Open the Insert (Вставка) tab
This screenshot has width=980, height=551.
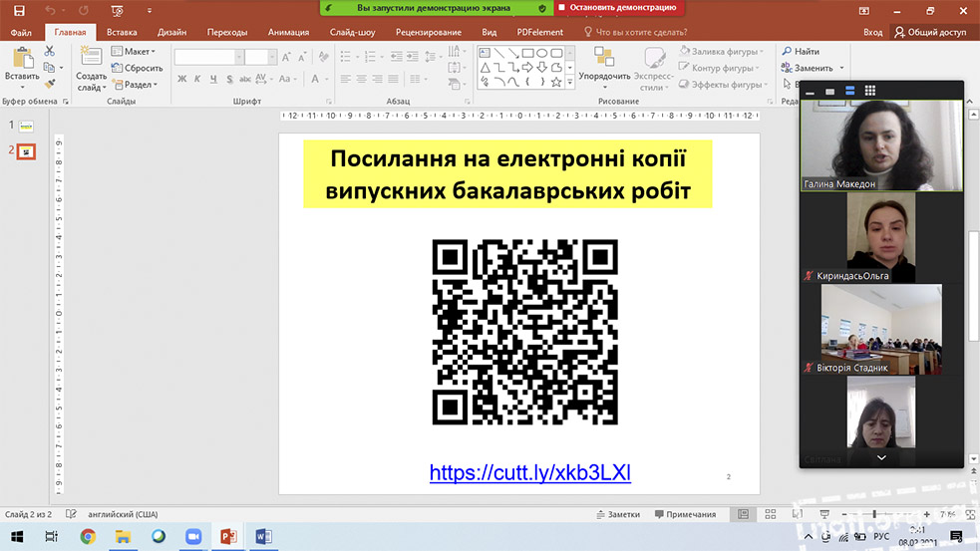coord(122,32)
